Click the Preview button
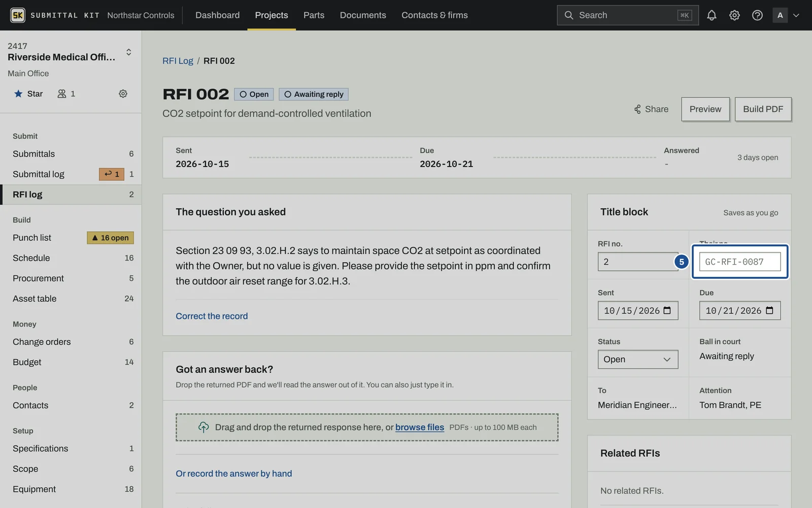 point(705,109)
